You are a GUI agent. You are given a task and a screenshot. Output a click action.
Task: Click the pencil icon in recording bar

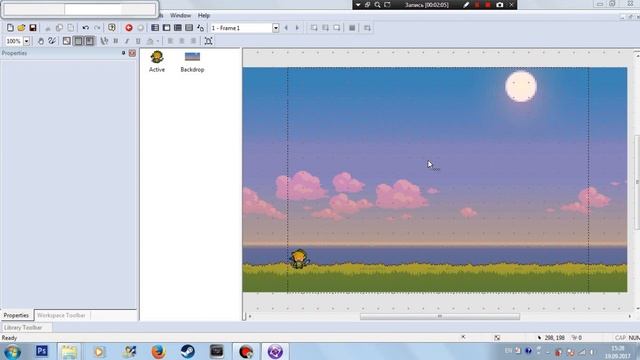(466, 5)
